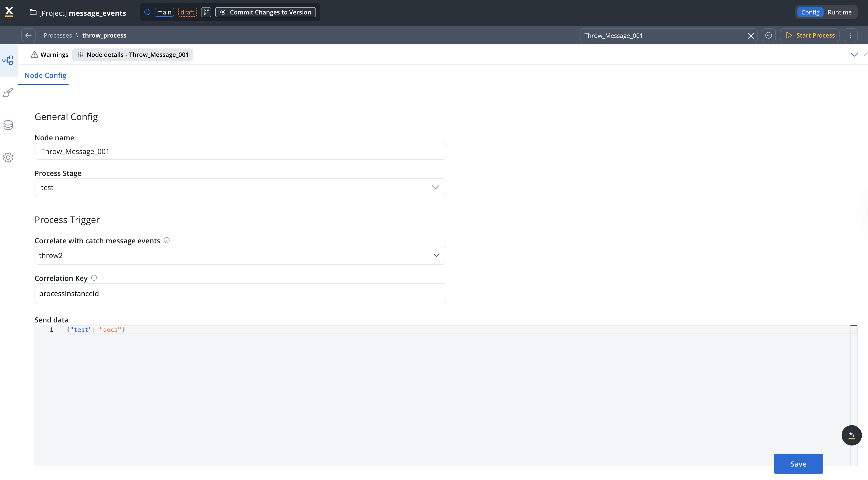Viewport: 868px width, 480px height.
Task: Click the Correlation Key input field
Action: coord(240,293)
